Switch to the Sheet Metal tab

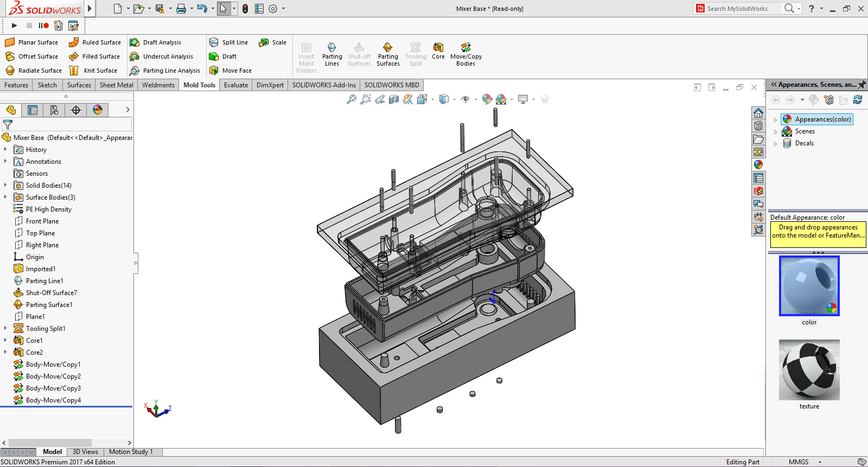tap(117, 85)
